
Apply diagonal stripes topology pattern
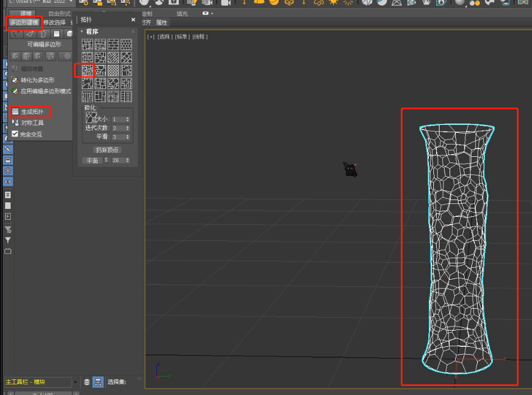pos(113,58)
